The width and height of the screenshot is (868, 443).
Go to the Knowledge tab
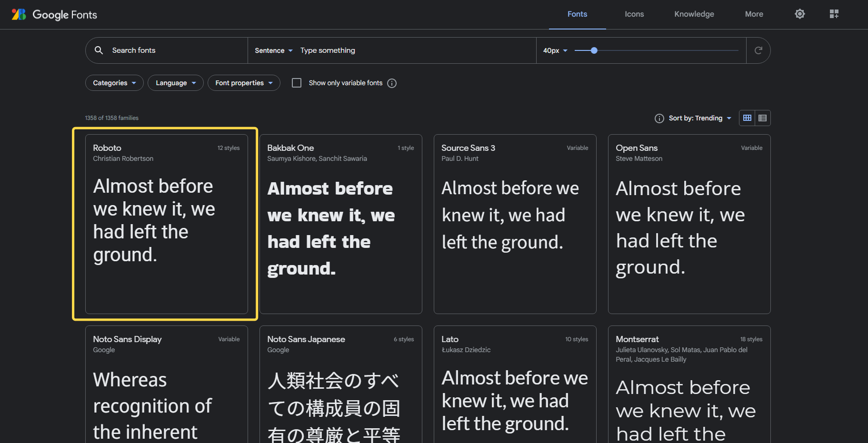[694, 14]
